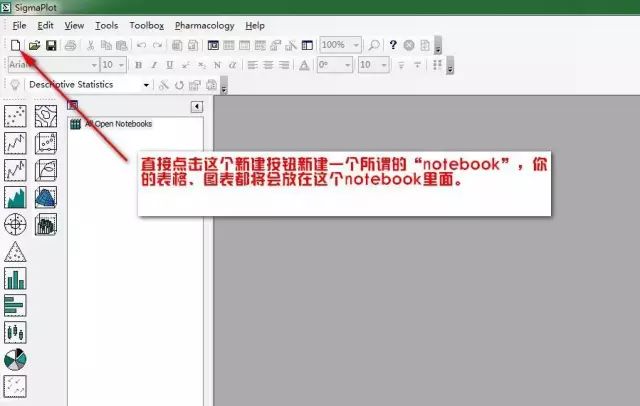Open the 100% zoom dropdown
640x406 pixels.
click(x=356, y=45)
